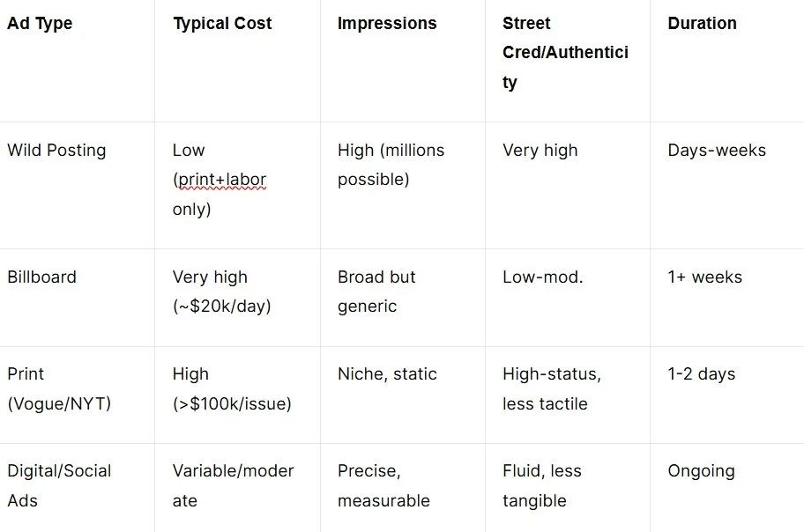Click the "Very high" street cred cell
The height and width of the screenshot is (532, 804).
540,150
